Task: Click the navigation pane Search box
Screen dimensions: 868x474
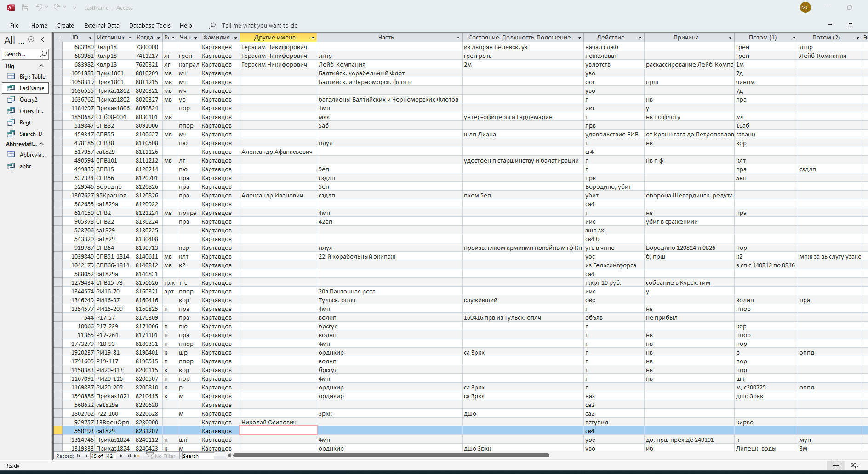Action: (x=21, y=54)
